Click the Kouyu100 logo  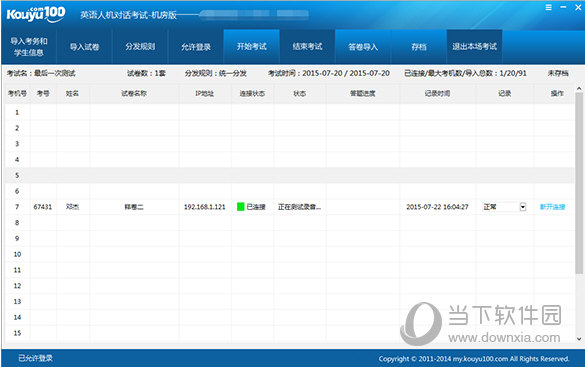click(36, 14)
